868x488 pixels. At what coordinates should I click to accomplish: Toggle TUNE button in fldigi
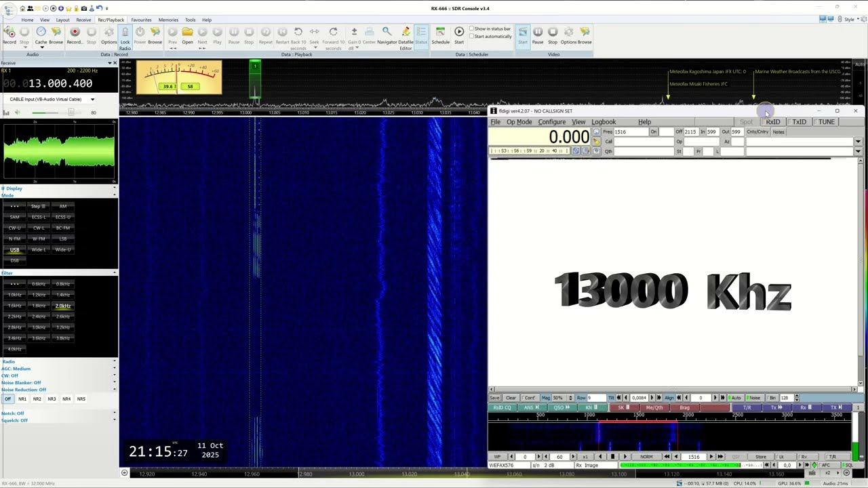[x=825, y=122]
